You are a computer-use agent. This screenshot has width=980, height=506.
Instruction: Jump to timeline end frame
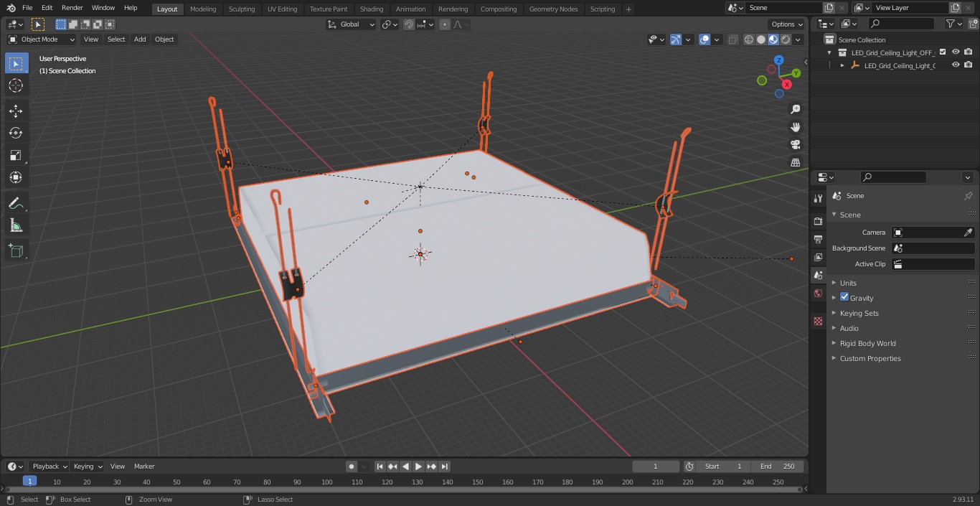pyautogui.click(x=445, y=467)
